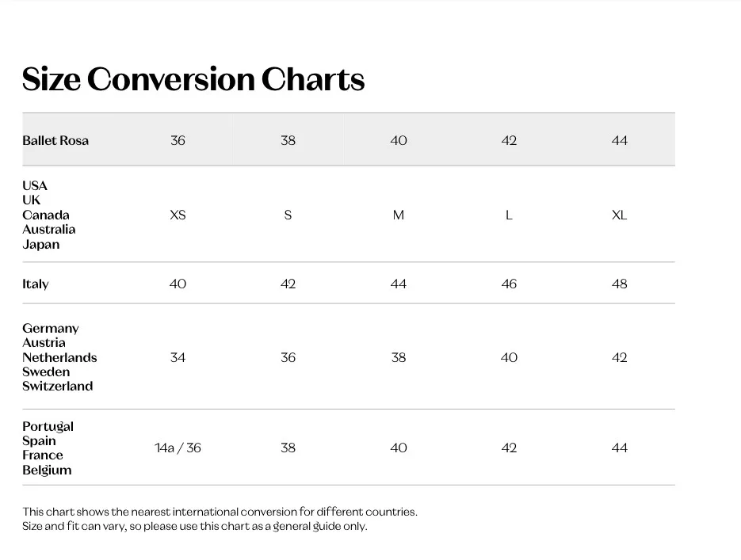Click Germany row size 34 cell

tap(178, 357)
